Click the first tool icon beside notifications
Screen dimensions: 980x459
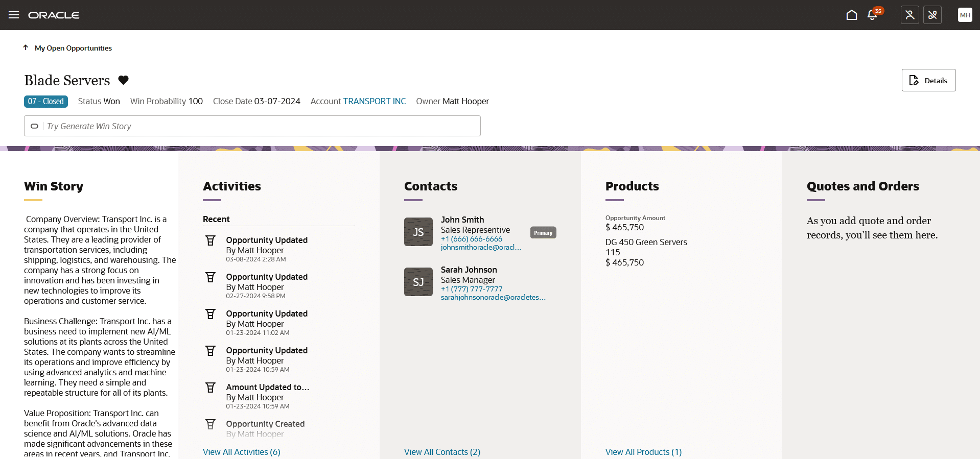pos(909,15)
